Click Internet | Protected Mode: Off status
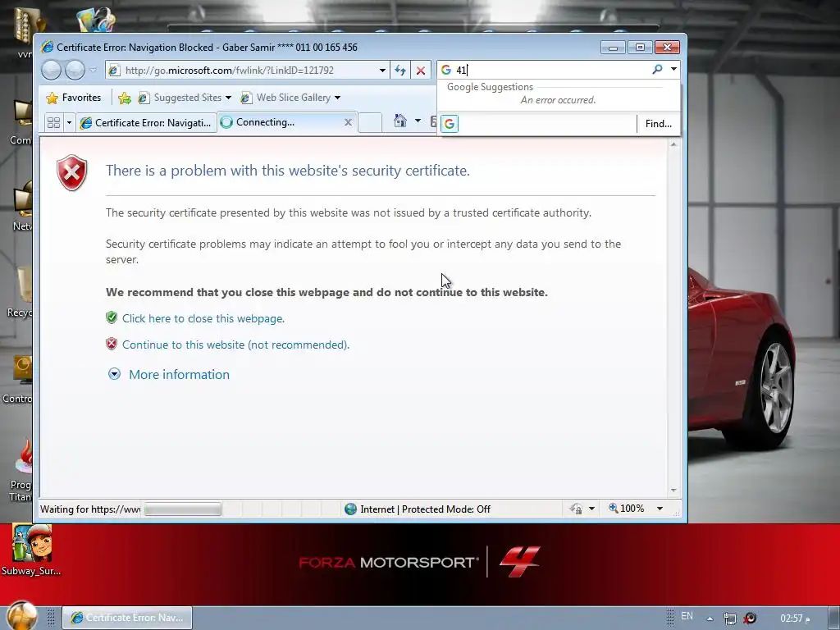Screen dimensions: 840x630 425,509
